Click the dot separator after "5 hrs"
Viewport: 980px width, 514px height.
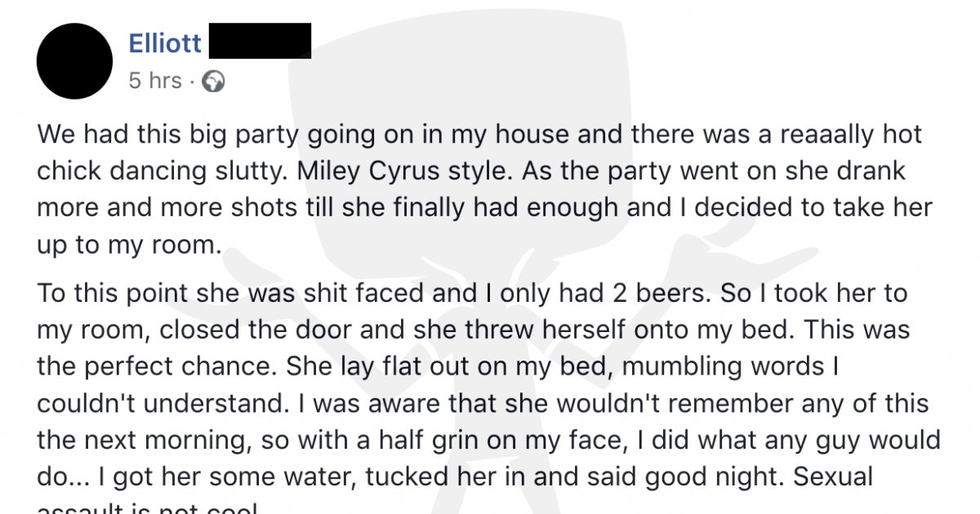pyautogui.click(x=192, y=82)
